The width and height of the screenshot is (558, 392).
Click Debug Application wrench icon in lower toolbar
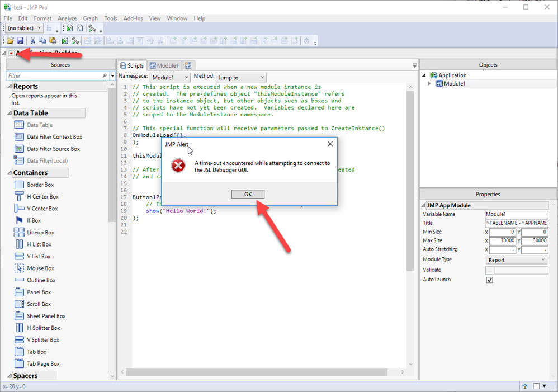coord(75,41)
